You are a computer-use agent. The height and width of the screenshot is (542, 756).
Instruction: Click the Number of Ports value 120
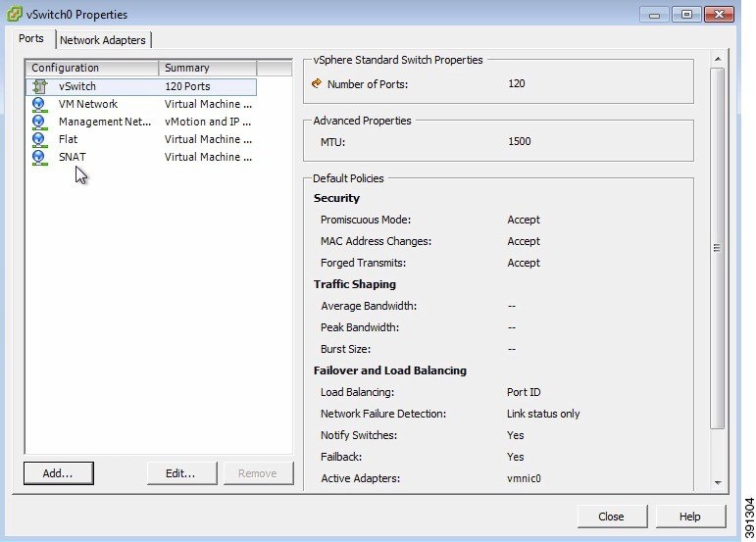click(x=517, y=84)
